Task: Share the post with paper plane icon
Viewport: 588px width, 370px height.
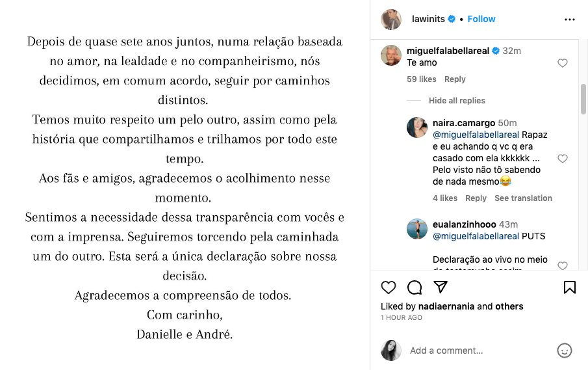Action: pyautogui.click(x=441, y=287)
